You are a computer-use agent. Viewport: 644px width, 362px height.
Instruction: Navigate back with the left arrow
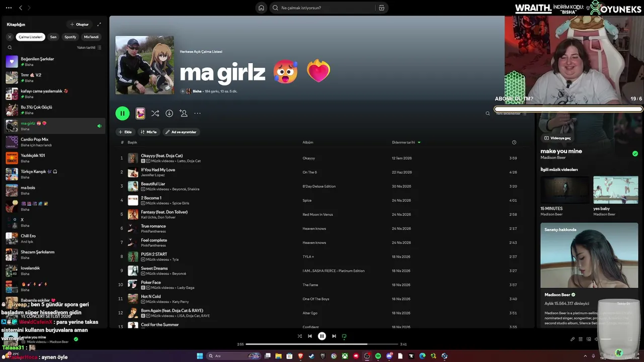tap(21, 8)
